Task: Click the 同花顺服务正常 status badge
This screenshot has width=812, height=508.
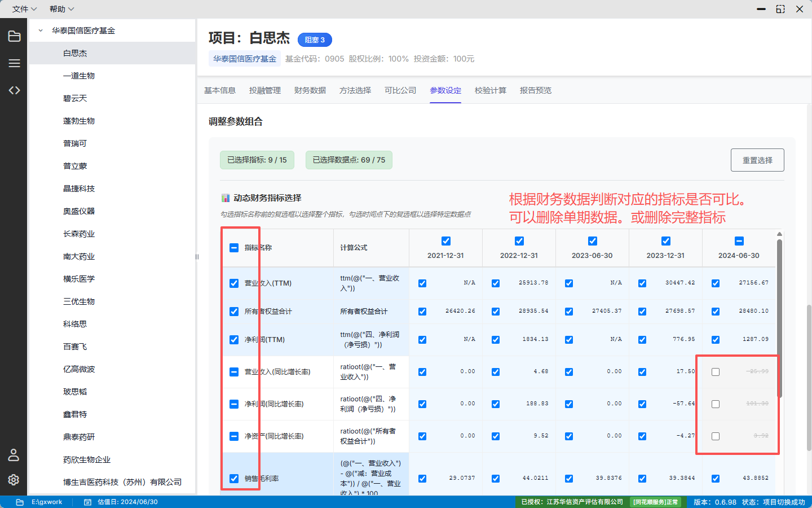Action: point(655,502)
